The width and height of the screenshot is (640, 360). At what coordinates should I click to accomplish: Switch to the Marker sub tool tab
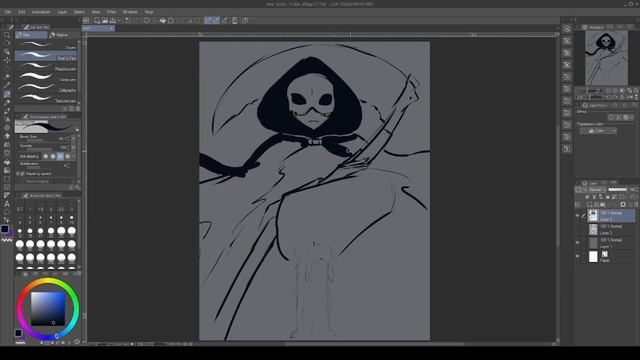coord(63,35)
